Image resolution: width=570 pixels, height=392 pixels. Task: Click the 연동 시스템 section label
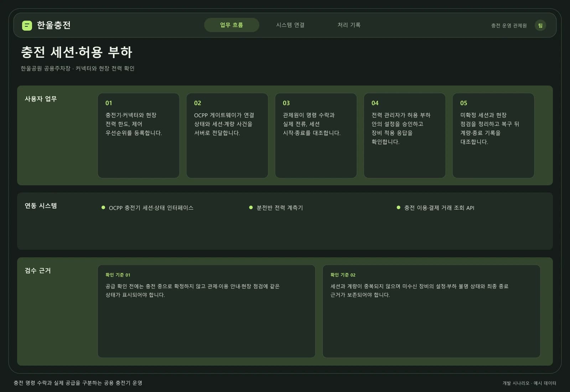tap(41, 206)
